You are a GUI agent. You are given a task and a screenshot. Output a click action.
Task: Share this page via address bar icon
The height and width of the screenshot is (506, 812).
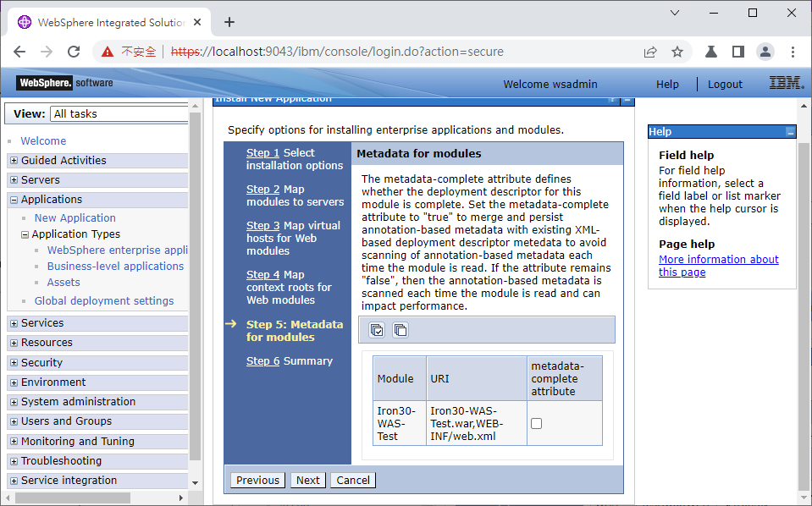click(x=650, y=52)
